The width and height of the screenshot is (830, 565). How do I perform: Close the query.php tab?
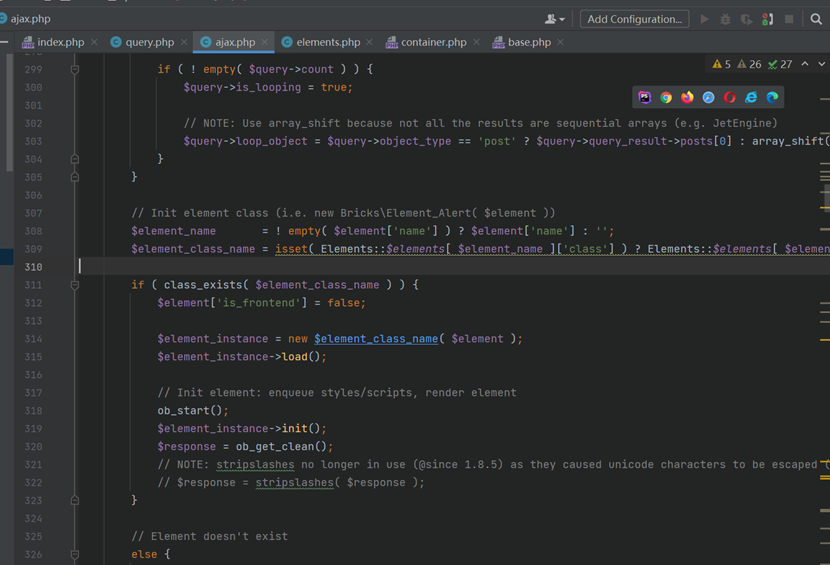coord(184,42)
